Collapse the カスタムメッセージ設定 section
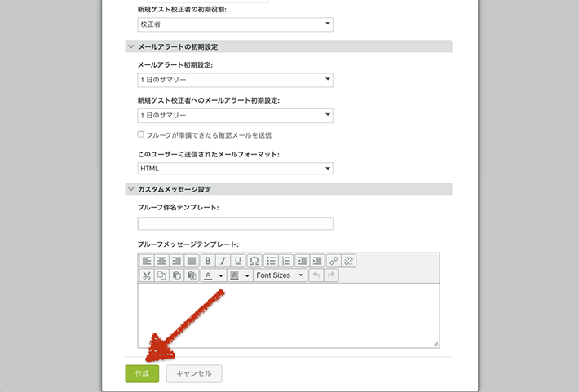This screenshot has width=579, height=392. [131, 189]
